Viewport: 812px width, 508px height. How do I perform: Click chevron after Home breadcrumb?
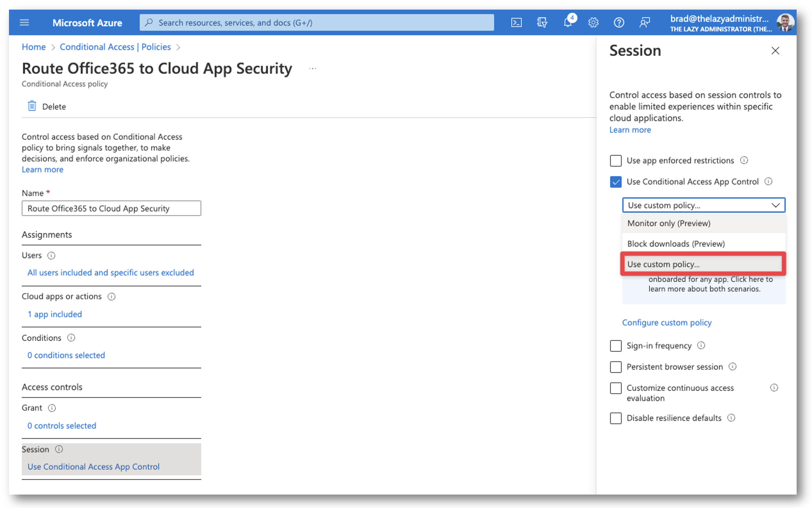coord(53,48)
